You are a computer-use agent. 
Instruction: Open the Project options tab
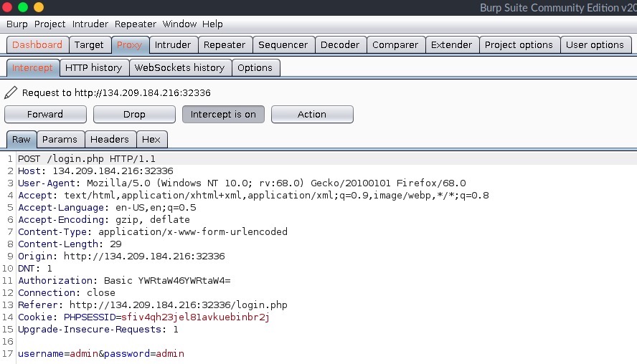click(519, 44)
